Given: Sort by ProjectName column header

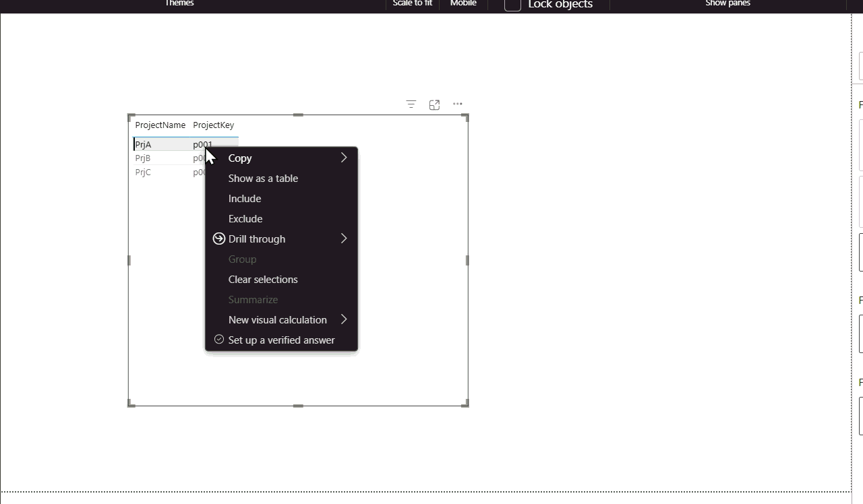Looking at the screenshot, I should click(x=160, y=125).
